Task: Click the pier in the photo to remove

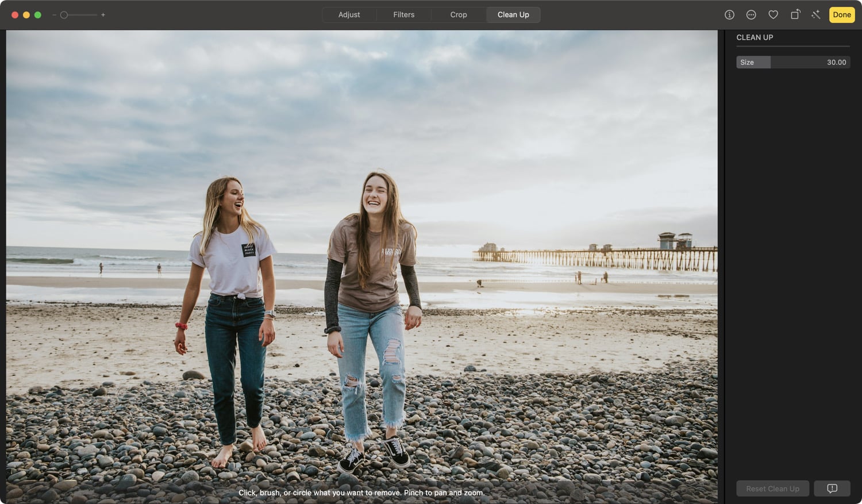Action: (598, 257)
